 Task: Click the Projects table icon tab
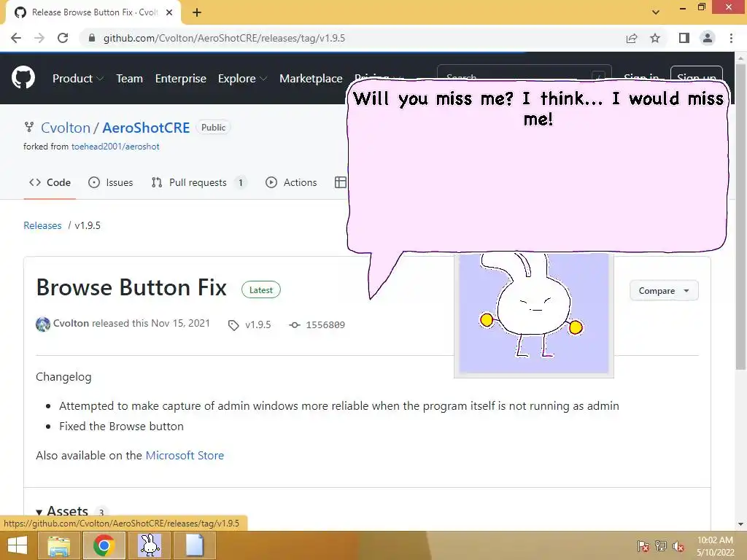coord(340,182)
